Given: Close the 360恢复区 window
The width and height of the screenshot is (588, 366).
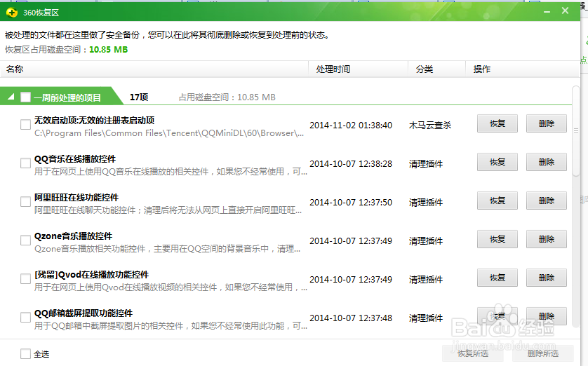Looking at the screenshot, I should click(x=565, y=11).
